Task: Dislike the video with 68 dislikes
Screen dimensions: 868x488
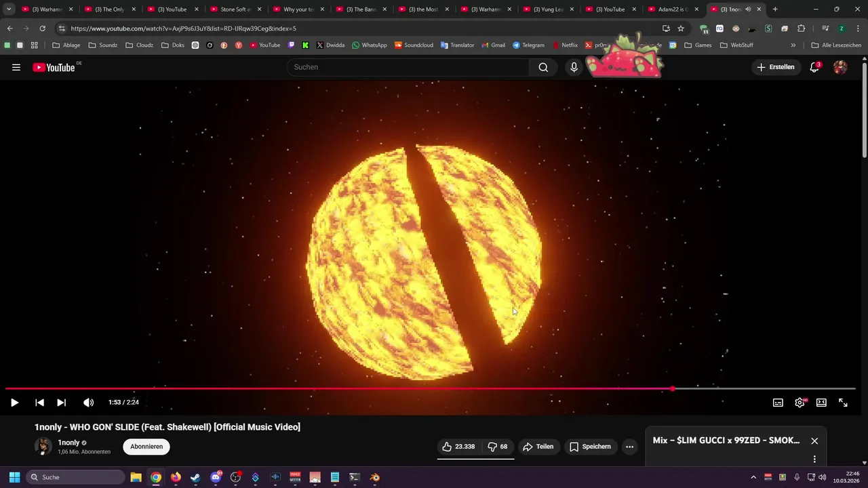Action: 497,447
